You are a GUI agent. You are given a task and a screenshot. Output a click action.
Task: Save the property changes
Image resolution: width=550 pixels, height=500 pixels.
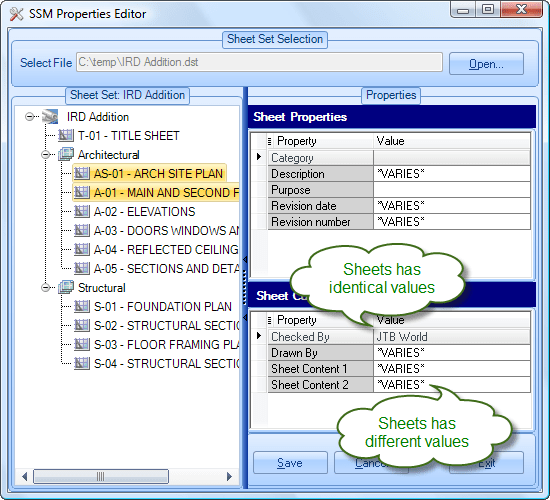click(x=290, y=463)
